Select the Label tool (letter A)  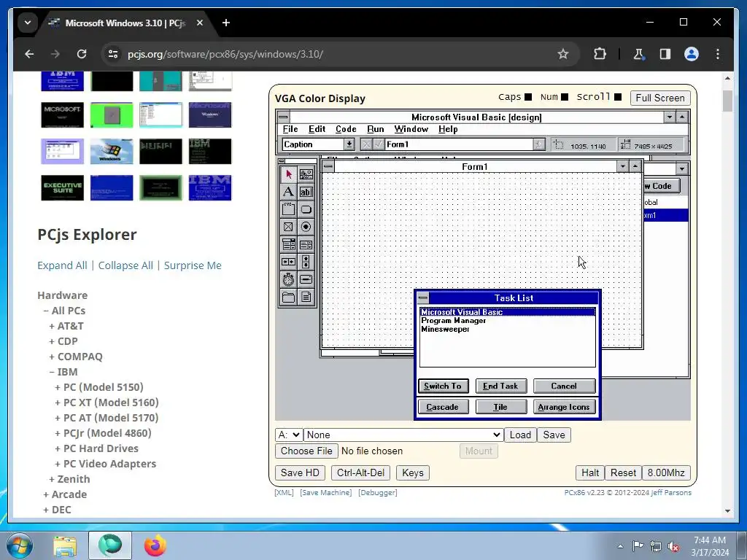click(288, 192)
